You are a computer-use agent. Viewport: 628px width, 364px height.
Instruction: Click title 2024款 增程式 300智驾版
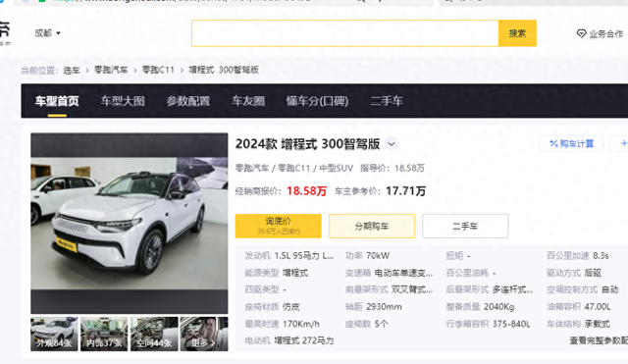(307, 144)
